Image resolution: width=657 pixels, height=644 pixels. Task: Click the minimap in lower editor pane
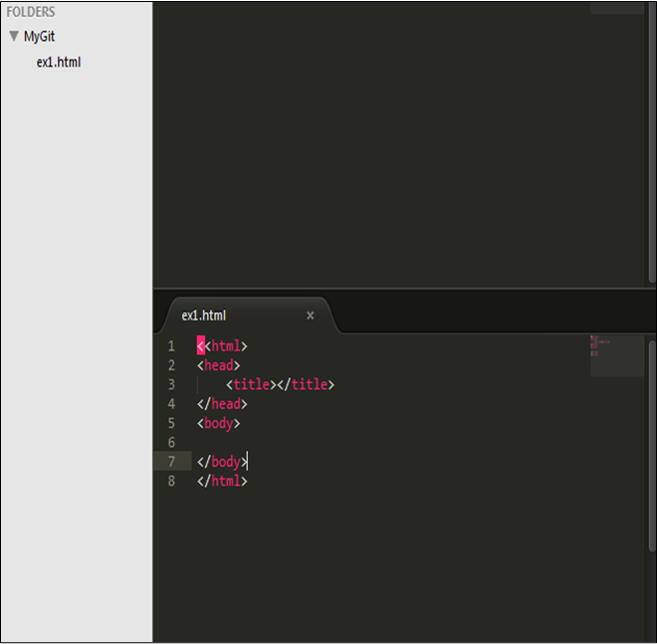(617, 355)
